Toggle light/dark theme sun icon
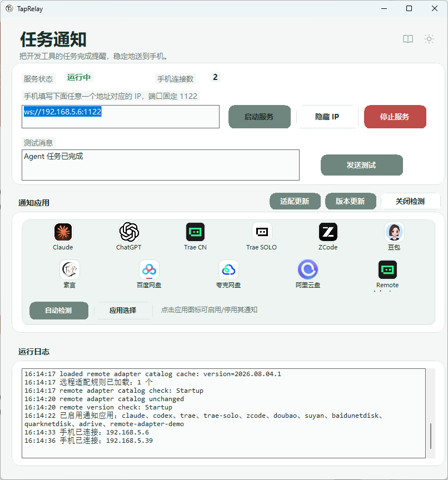This screenshot has height=480, width=448. coord(429,39)
